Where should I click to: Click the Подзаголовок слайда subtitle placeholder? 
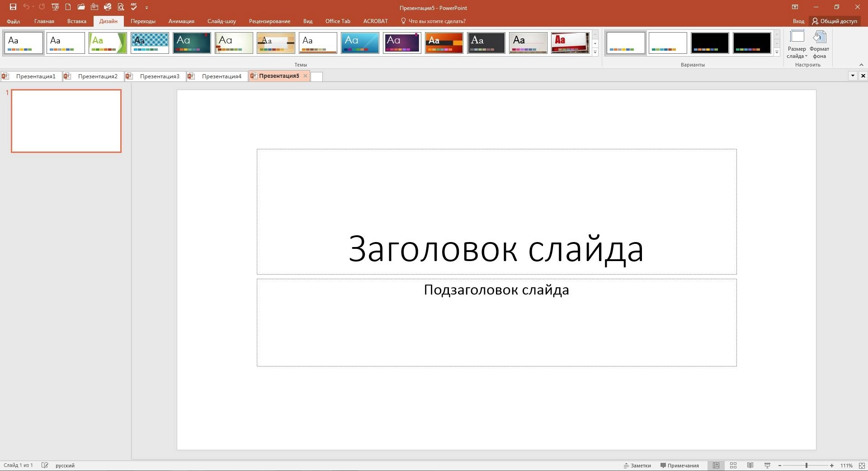[x=496, y=323]
